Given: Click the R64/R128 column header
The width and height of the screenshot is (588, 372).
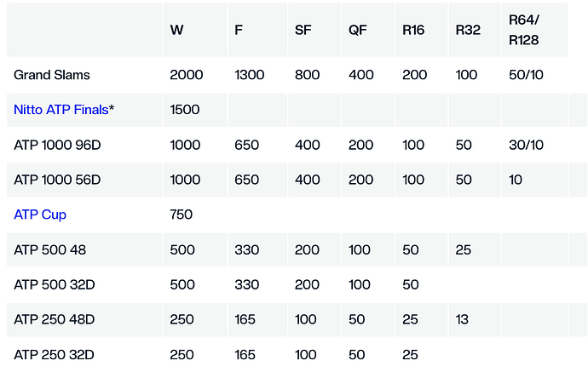Looking at the screenshot, I should pos(522,30).
